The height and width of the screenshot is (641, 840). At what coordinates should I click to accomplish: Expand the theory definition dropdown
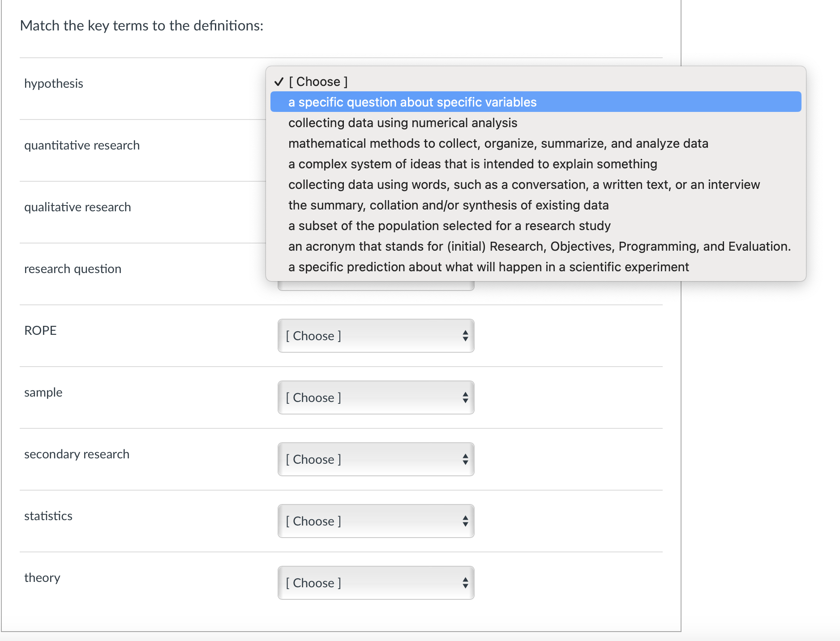click(x=375, y=583)
